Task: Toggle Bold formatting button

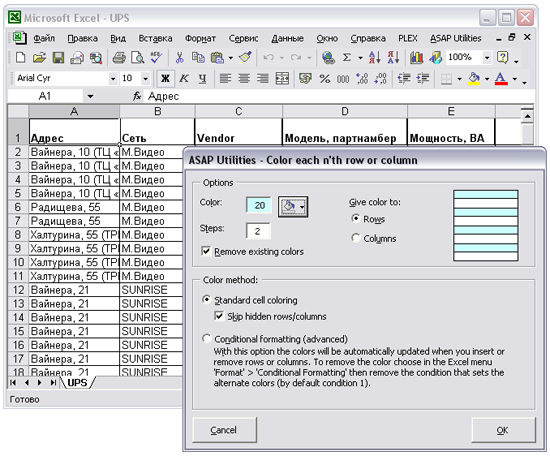Action: [165, 78]
